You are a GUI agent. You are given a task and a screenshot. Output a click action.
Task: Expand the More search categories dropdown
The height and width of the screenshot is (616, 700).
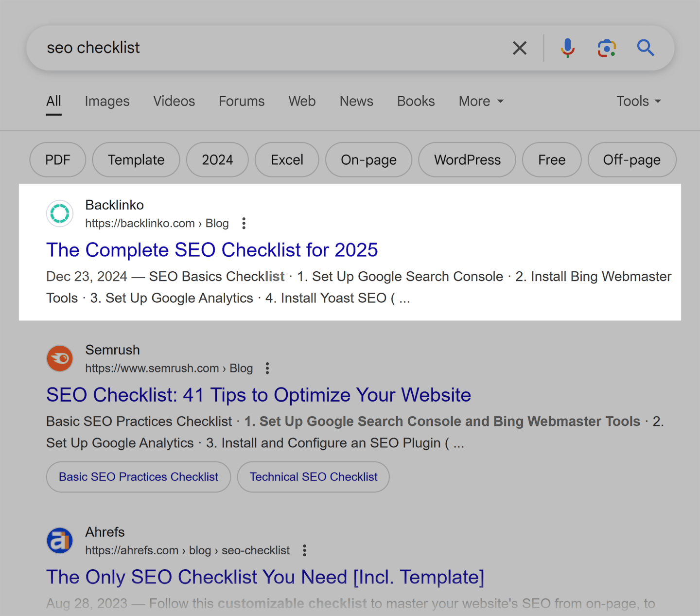[481, 101]
